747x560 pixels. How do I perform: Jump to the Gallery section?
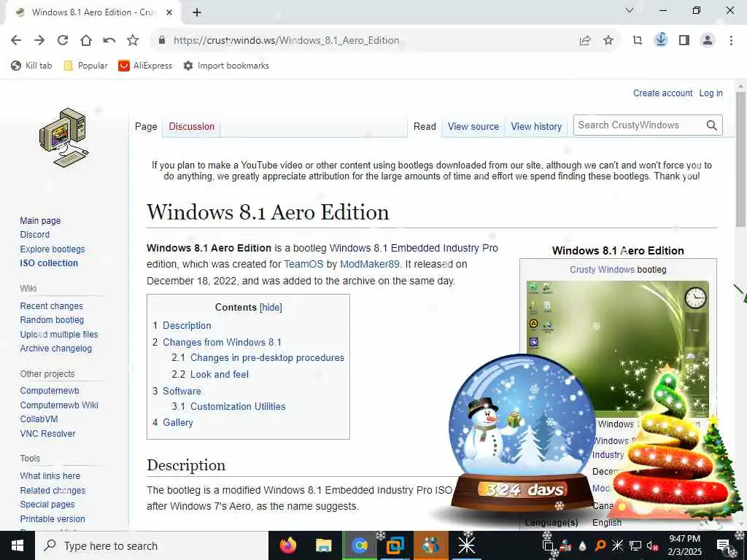click(178, 423)
